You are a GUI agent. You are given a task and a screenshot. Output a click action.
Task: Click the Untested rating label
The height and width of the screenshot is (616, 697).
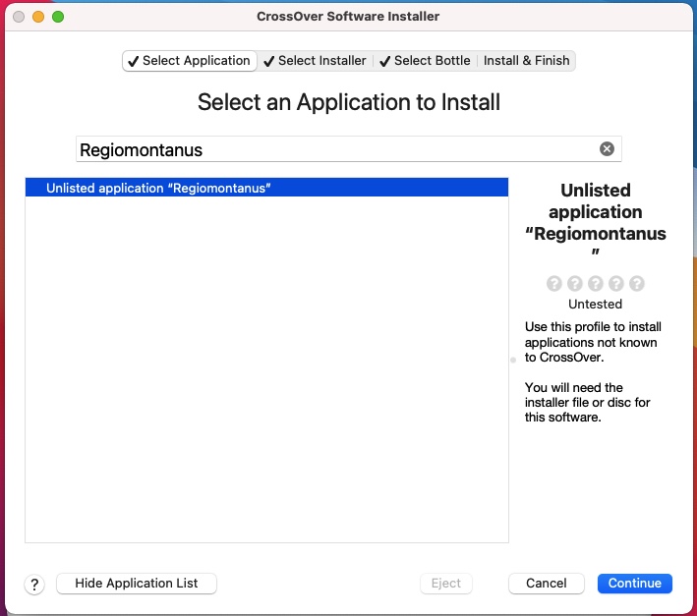[x=595, y=305]
